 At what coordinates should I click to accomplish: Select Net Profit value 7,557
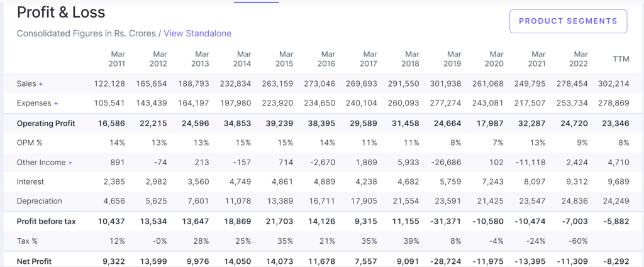(x=366, y=261)
